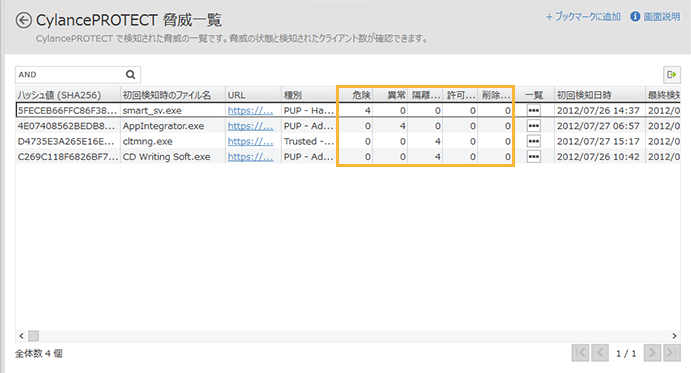691x373 pixels.
Task: Select the cltmng.exe file name cell
Action: [173, 142]
